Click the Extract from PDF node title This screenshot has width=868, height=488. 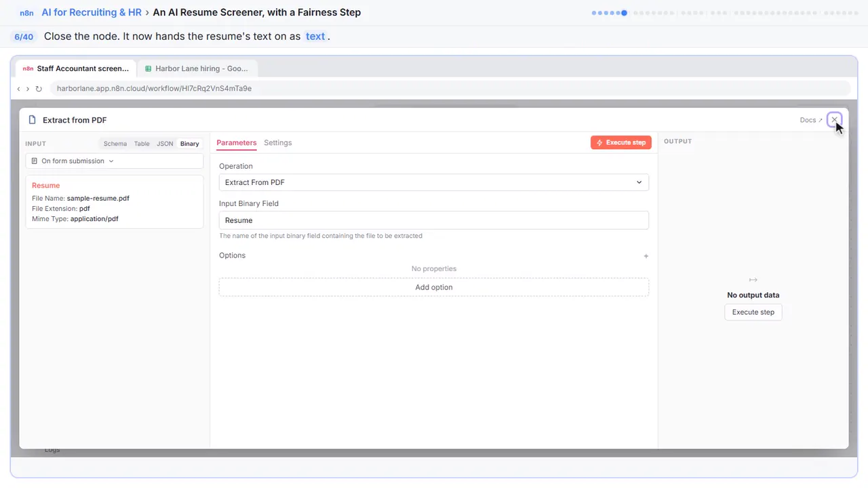tap(75, 120)
